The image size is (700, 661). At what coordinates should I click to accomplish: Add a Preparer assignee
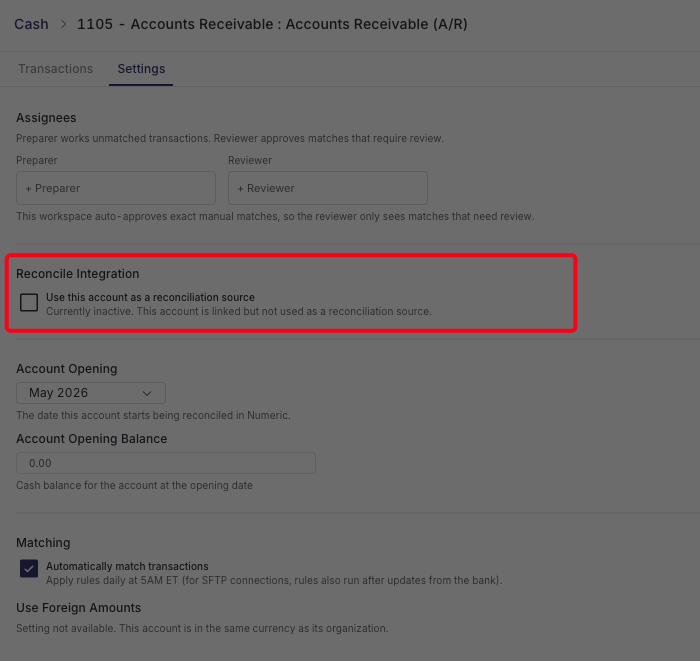[x=116, y=188]
